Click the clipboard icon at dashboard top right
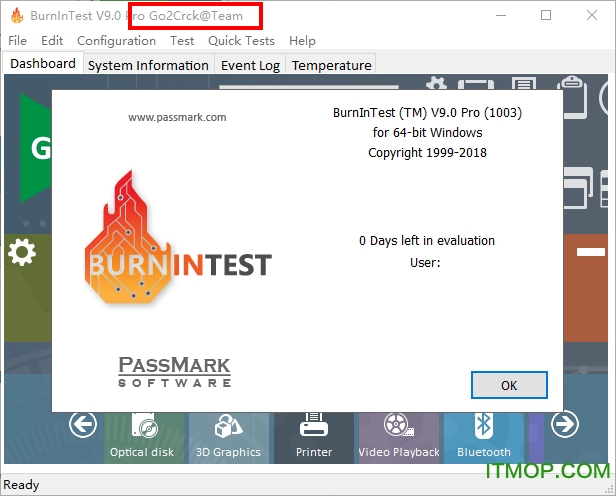This screenshot has width=616, height=496. coord(573,96)
